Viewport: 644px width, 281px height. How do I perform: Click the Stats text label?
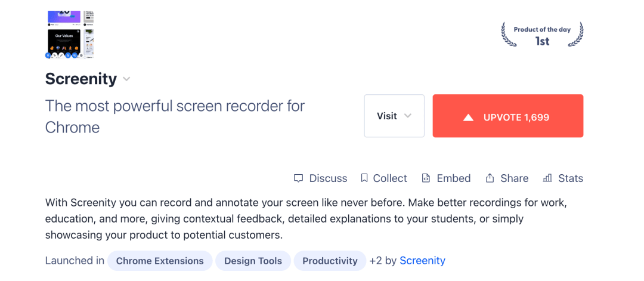tap(571, 178)
